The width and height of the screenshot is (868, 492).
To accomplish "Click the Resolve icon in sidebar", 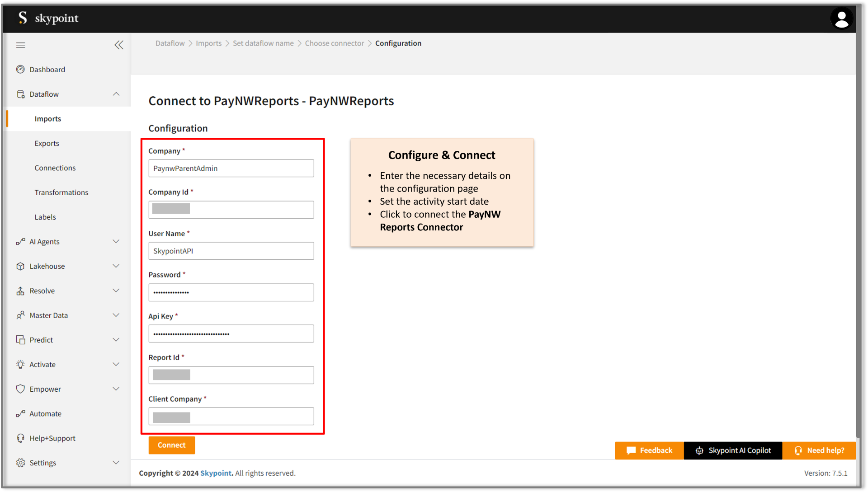I will [20, 291].
